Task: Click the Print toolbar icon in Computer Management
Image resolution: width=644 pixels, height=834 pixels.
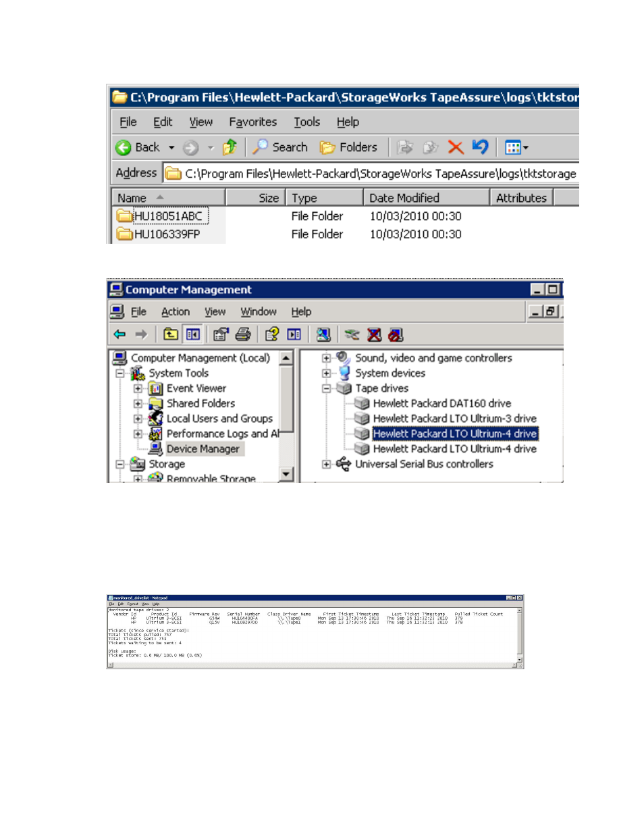Action: [x=243, y=334]
